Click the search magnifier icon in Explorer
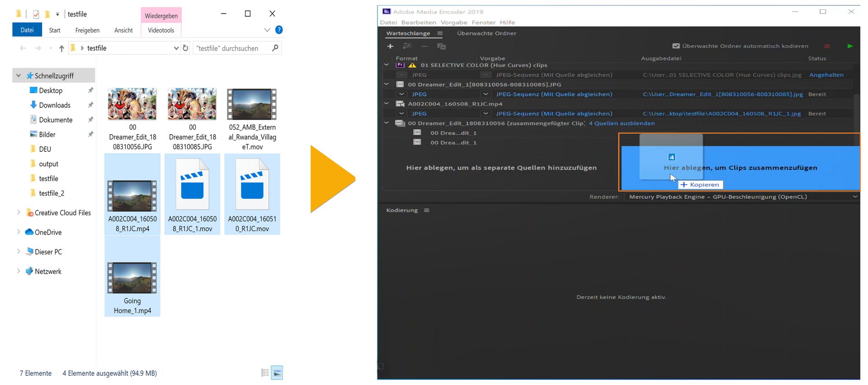 275,48
